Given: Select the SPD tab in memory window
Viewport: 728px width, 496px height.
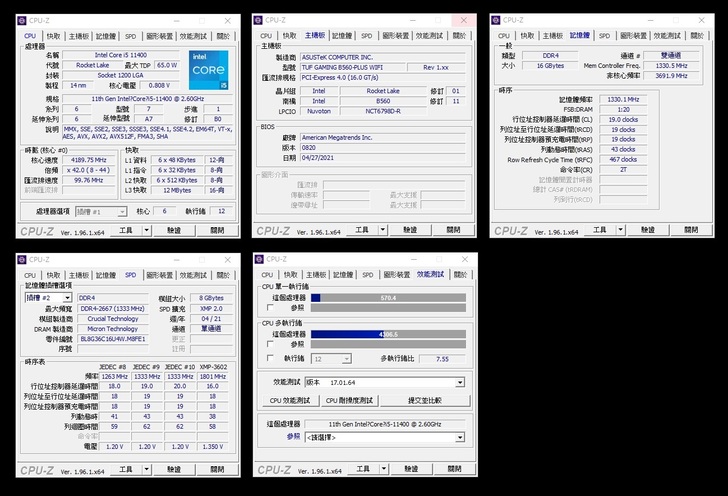Looking at the screenshot, I should pyautogui.click(x=604, y=35).
